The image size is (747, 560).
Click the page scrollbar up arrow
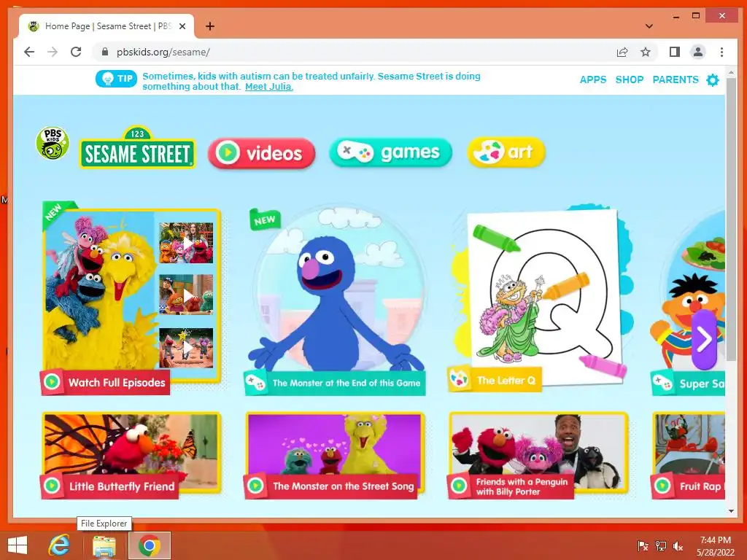click(x=731, y=72)
